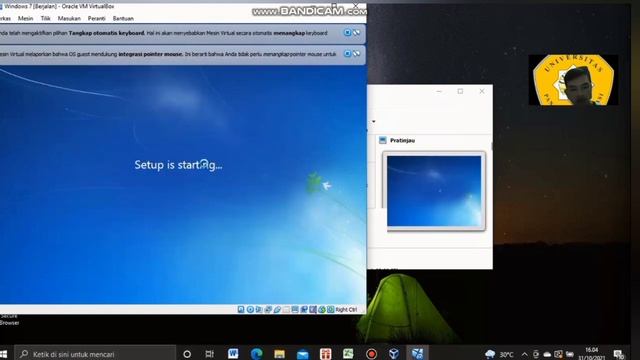The height and width of the screenshot is (360, 640).
Task: Click the taskbar search box
Action: (x=95, y=354)
